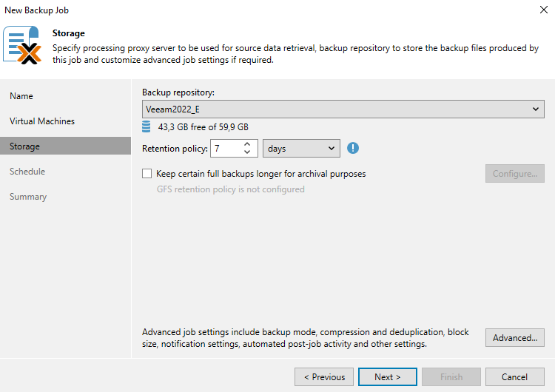Click the 'Specify processing proxy server' description
This screenshot has width=555, height=392.
(x=295, y=54)
